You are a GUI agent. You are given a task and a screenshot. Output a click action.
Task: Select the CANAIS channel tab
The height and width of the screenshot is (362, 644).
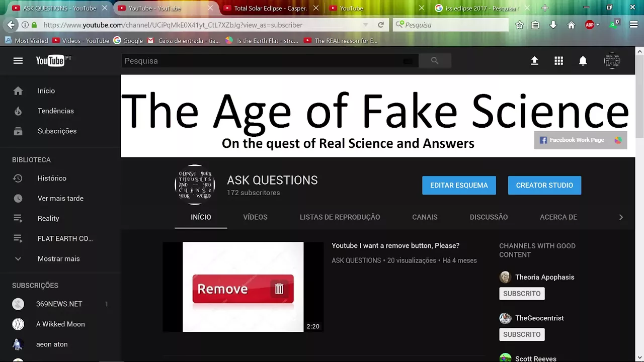pos(425,217)
